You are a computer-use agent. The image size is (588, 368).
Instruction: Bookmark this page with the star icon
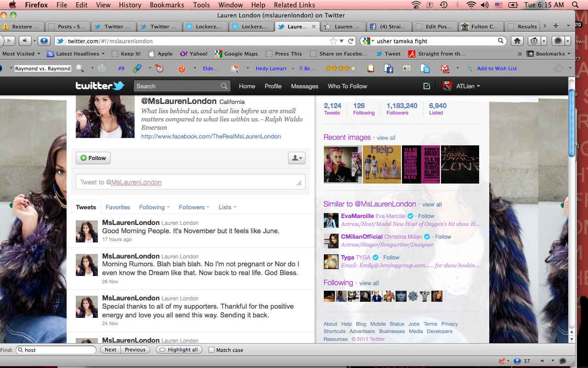(333, 41)
